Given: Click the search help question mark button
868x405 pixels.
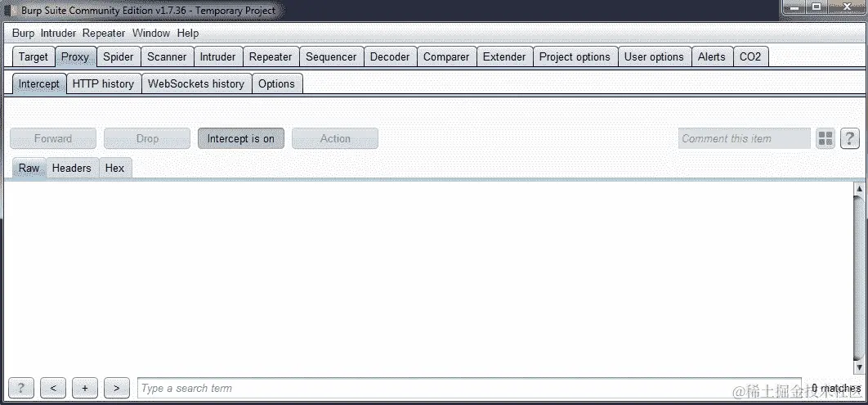Looking at the screenshot, I should pyautogui.click(x=21, y=388).
